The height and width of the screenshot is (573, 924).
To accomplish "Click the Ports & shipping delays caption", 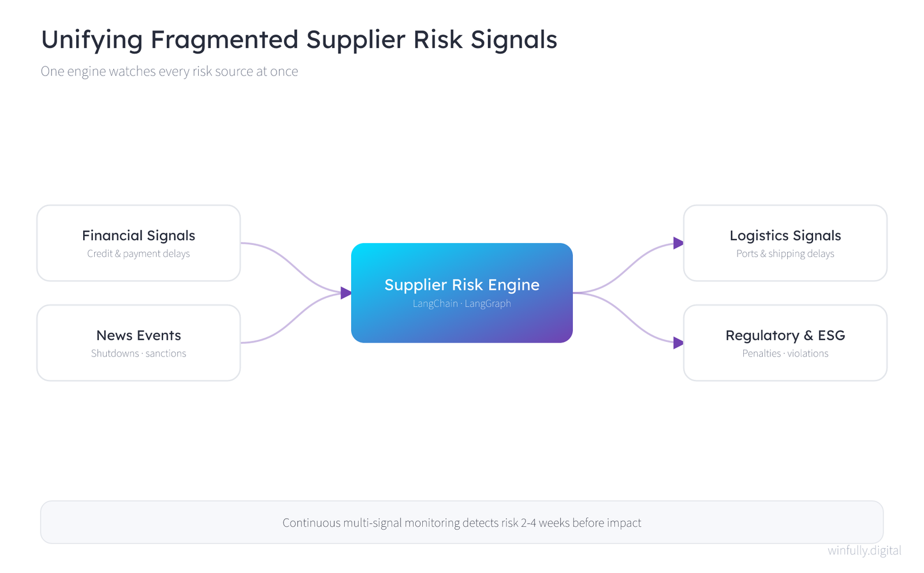I will click(x=785, y=254).
